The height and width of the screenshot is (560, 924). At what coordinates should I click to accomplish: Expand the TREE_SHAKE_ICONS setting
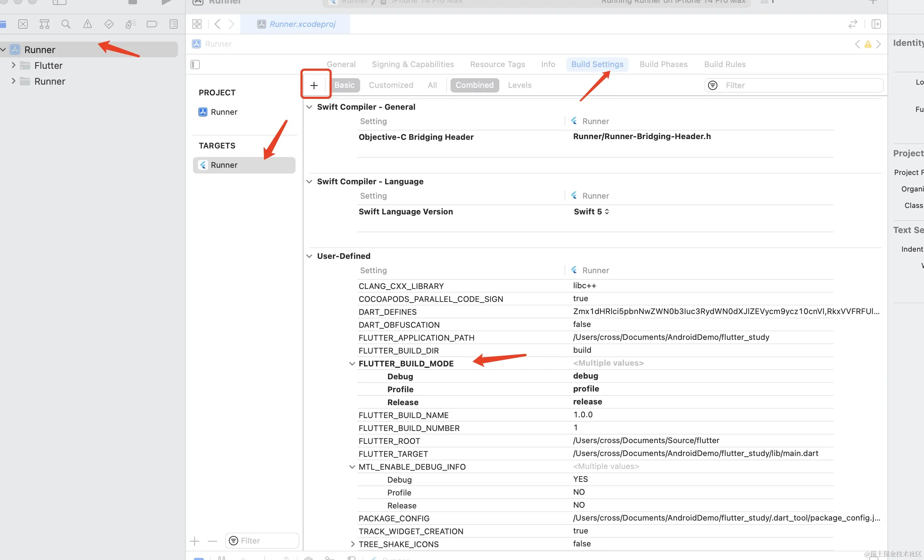point(353,544)
